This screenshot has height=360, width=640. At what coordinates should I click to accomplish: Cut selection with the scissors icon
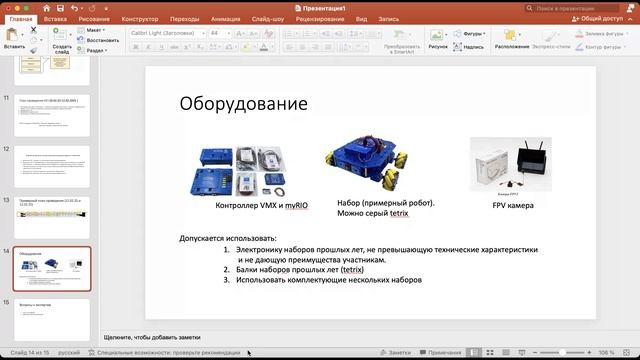(33, 30)
